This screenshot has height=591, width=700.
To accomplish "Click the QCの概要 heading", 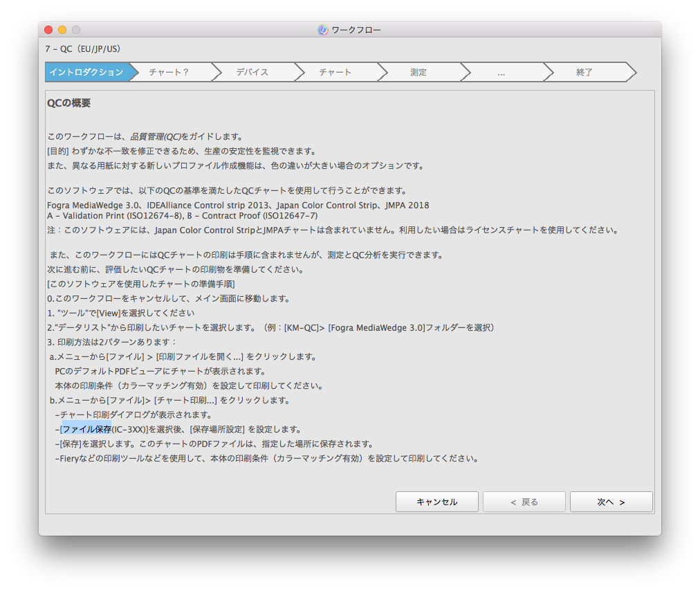I will coord(68,103).
